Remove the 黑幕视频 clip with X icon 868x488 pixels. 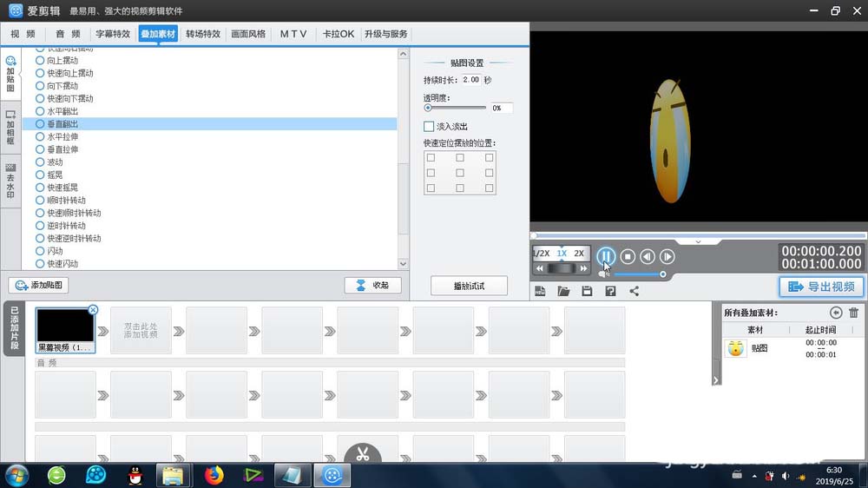(x=93, y=310)
